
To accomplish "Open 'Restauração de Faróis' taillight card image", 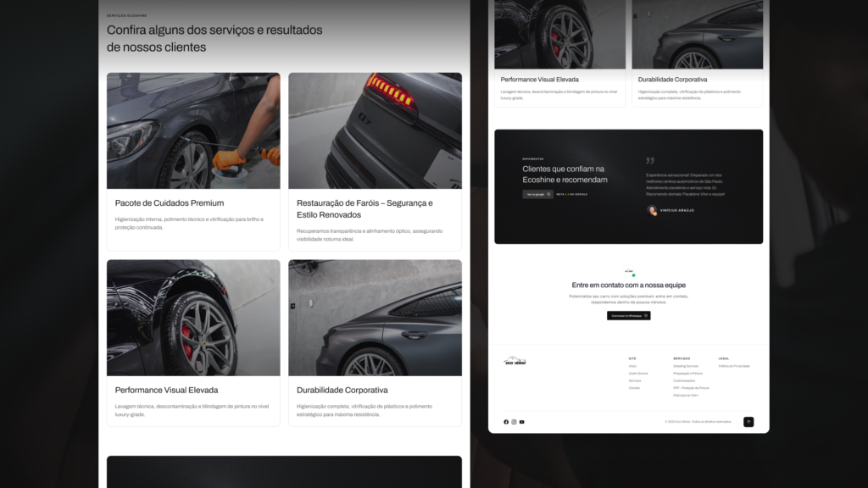I will 375,130.
